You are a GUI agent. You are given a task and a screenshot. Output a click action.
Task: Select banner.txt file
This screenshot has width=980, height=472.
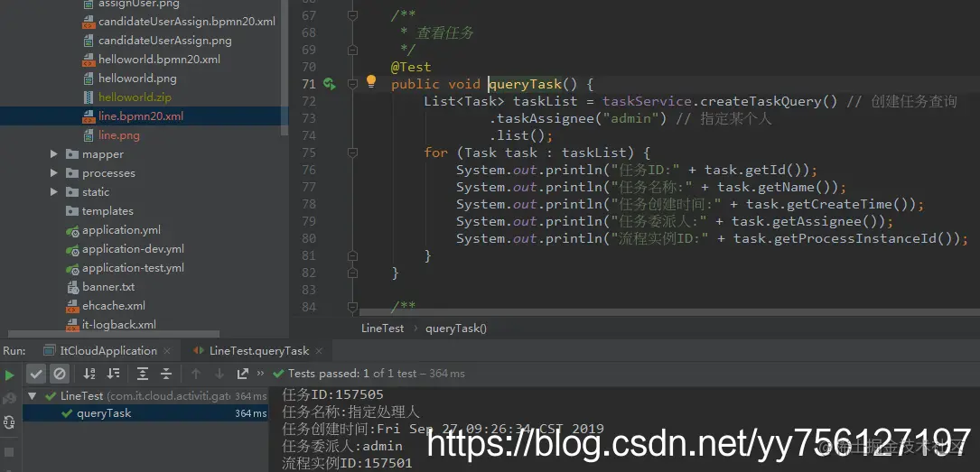[108, 287]
